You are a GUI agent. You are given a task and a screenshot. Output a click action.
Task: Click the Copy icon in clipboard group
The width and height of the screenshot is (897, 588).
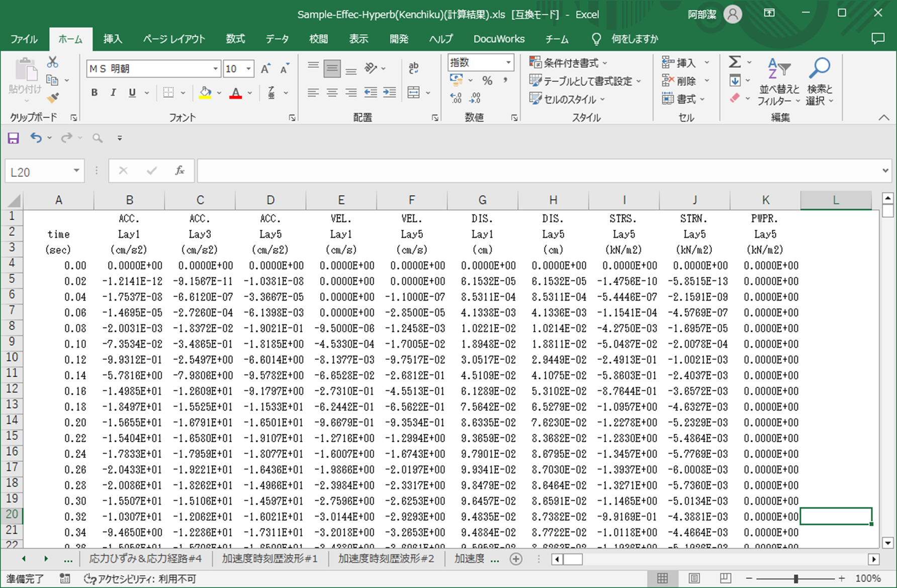(52, 80)
